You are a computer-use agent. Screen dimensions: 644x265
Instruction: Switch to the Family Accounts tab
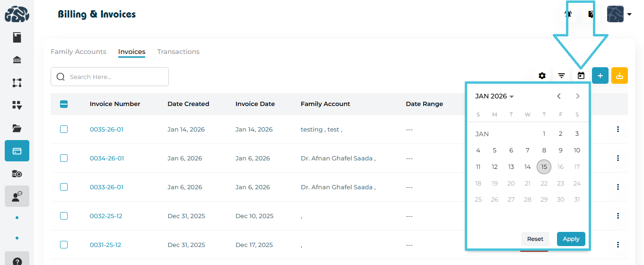(x=78, y=52)
